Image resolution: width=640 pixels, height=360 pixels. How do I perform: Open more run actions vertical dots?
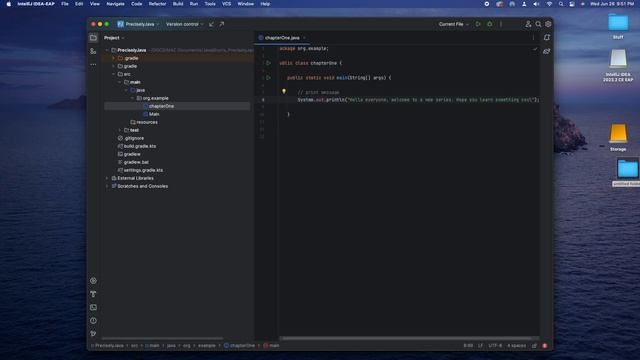click(x=501, y=24)
